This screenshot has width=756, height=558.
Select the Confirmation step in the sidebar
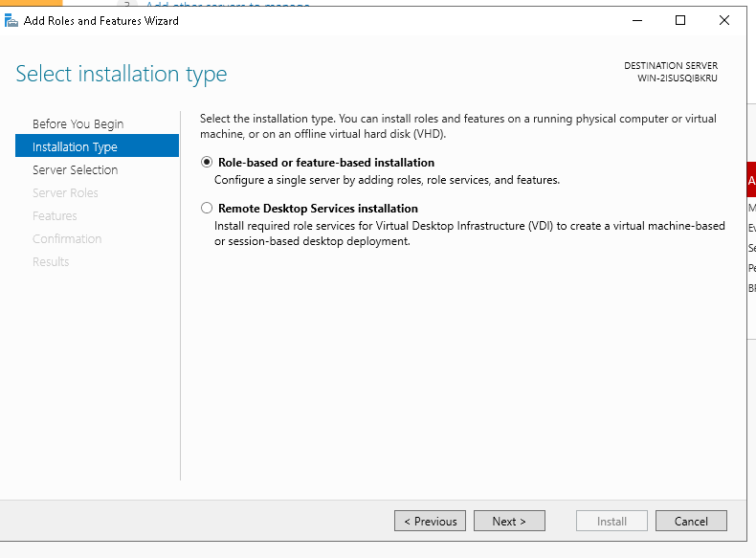[67, 238]
